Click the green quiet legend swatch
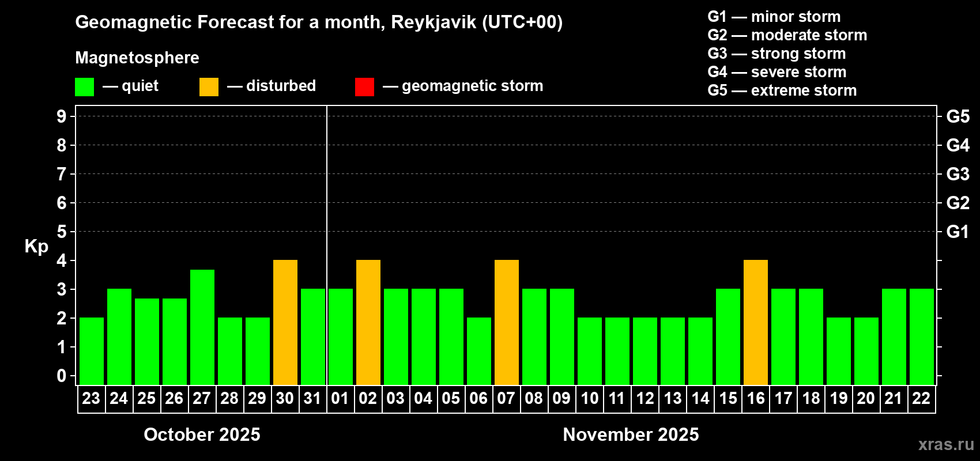 tap(84, 87)
